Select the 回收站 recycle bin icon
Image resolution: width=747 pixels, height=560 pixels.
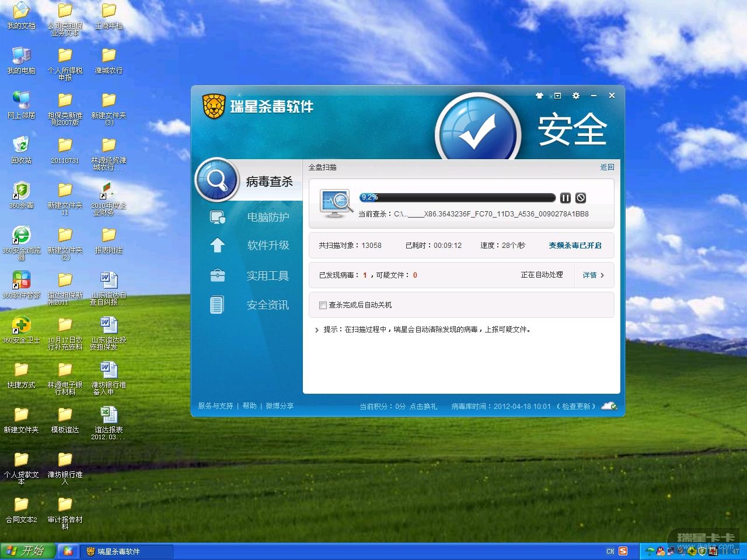click(21, 150)
